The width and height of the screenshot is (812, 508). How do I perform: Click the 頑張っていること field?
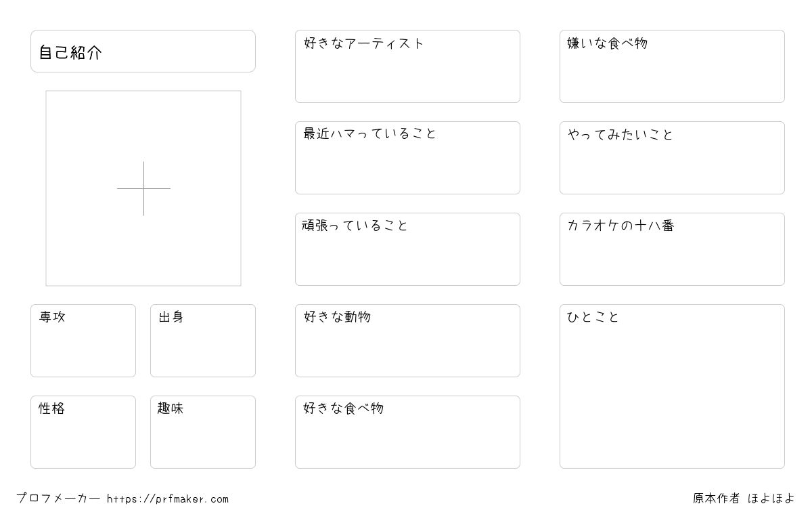coord(407,249)
